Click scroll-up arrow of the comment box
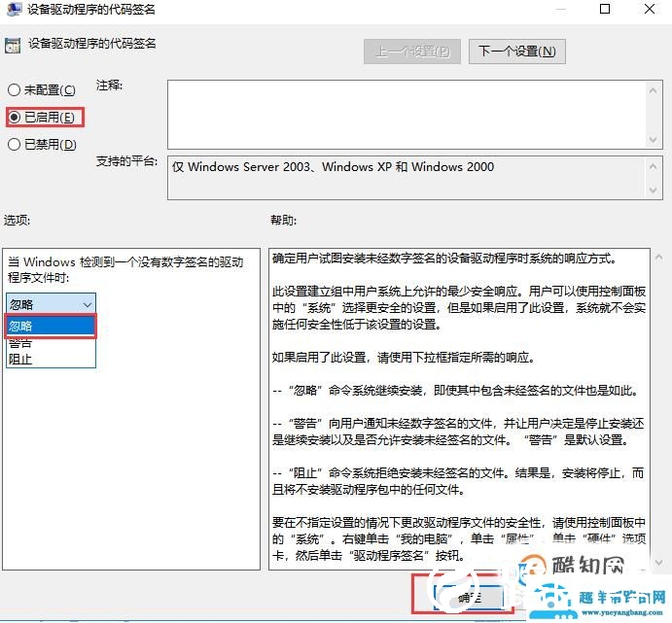Viewport: 672px width, 623px height. pos(654,90)
